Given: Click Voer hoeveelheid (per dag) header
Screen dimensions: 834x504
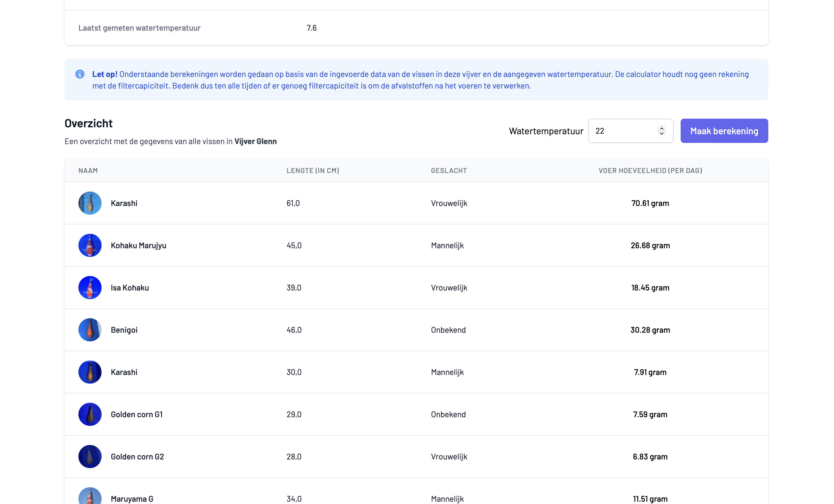Looking at the screenshot, I should [x=650, y=171].
